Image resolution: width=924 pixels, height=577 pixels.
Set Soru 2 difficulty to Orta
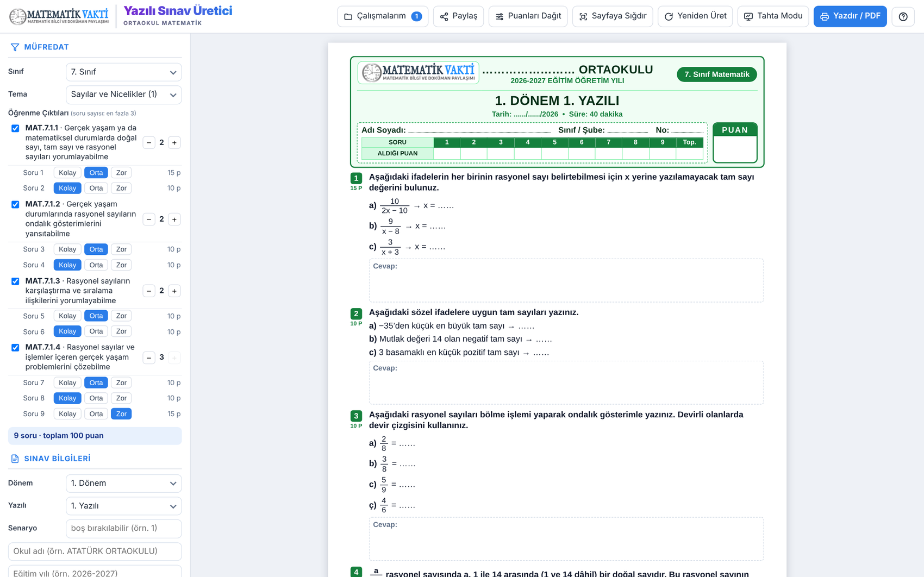[96, 188]
